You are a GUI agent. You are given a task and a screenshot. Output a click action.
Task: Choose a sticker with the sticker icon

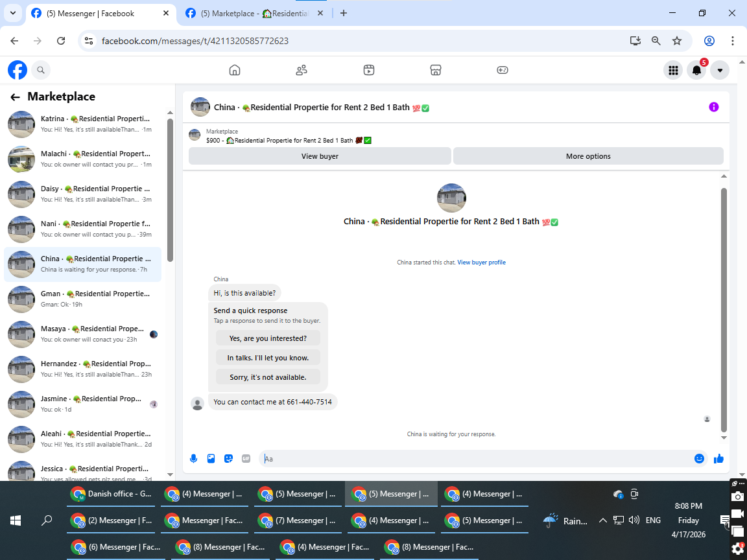[229, 459]
